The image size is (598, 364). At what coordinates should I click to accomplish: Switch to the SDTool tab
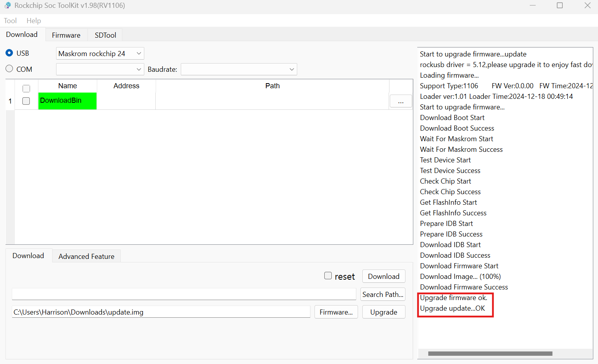(x=105, y=35)
